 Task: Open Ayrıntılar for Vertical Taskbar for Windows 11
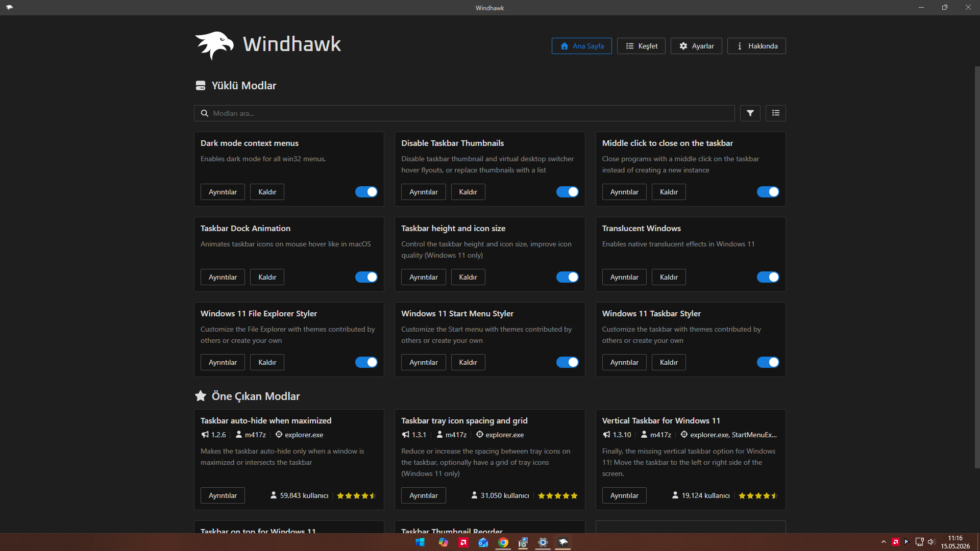click(624, 495)
